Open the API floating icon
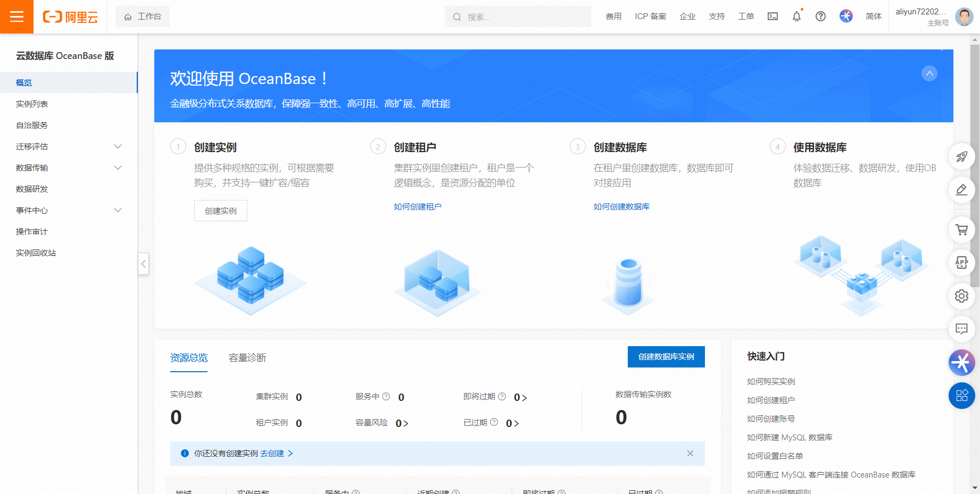This screenshot has width=980, height=494. click(961, 263)
